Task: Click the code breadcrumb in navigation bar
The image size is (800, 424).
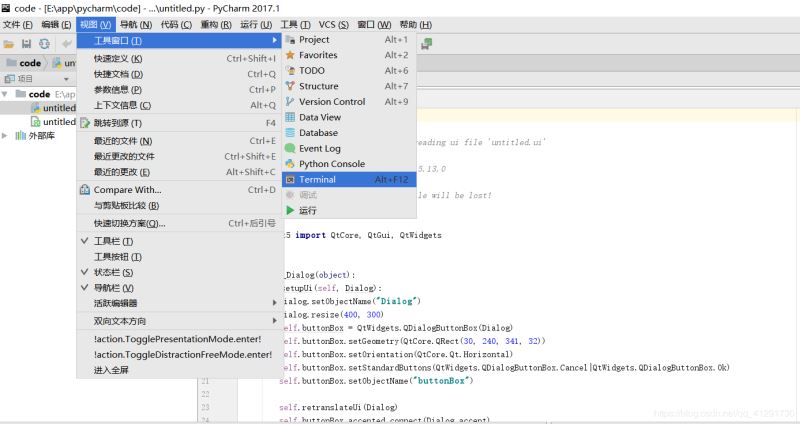Action: point(30,63)
